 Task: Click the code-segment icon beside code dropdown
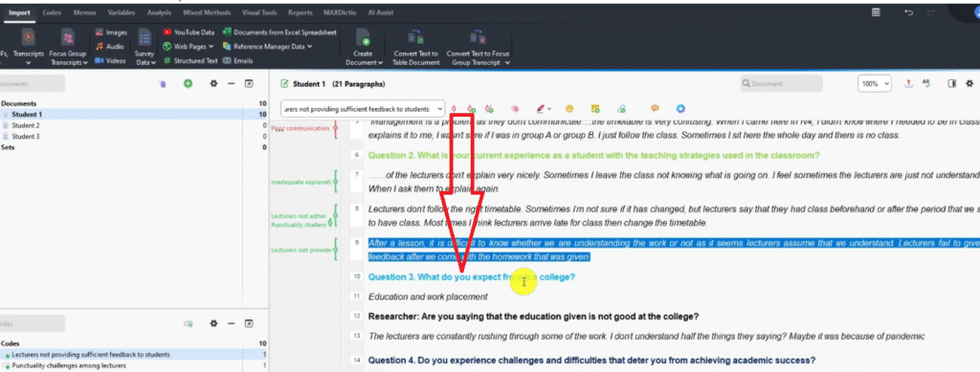453,109
